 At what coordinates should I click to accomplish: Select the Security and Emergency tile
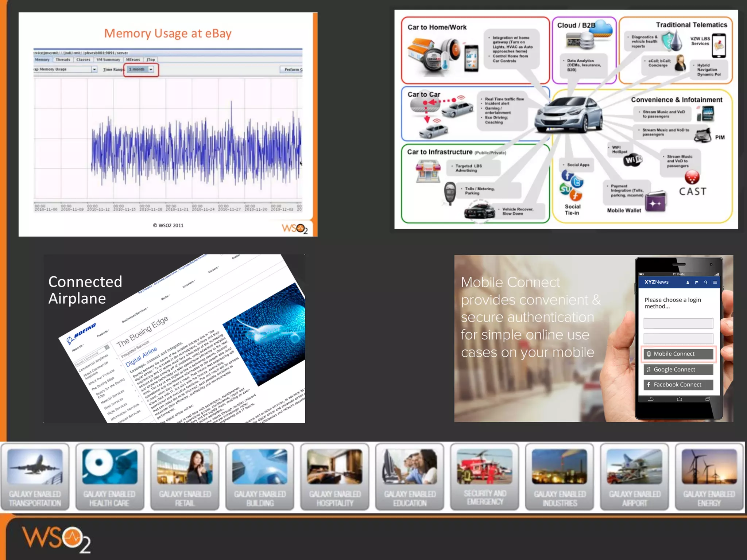coord(485,476)
